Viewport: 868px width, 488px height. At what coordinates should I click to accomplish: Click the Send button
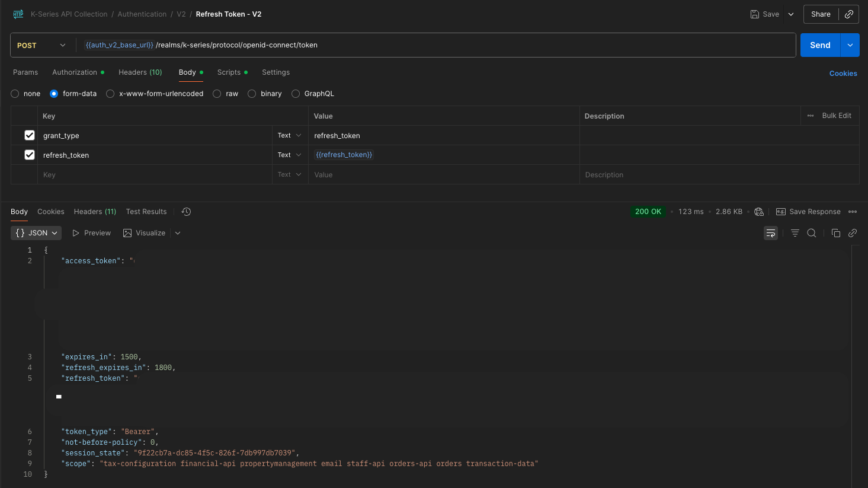pyautogui.click(x=820, y=45)
